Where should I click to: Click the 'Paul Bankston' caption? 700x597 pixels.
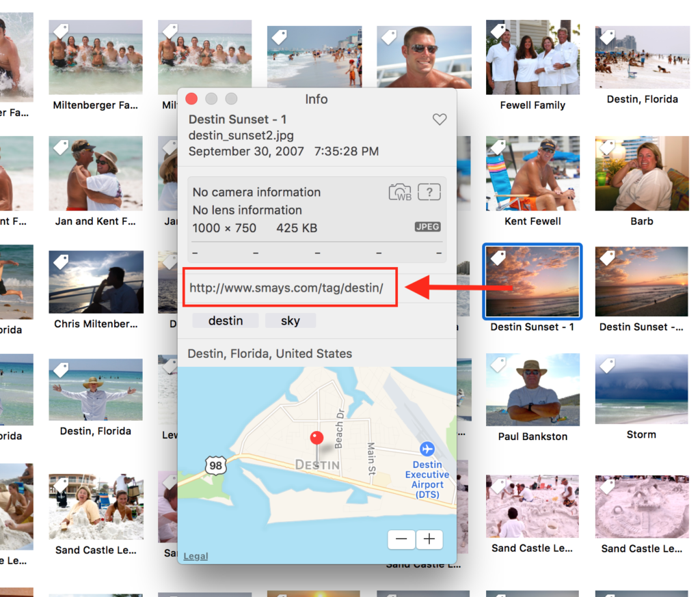tap(533, 436)
